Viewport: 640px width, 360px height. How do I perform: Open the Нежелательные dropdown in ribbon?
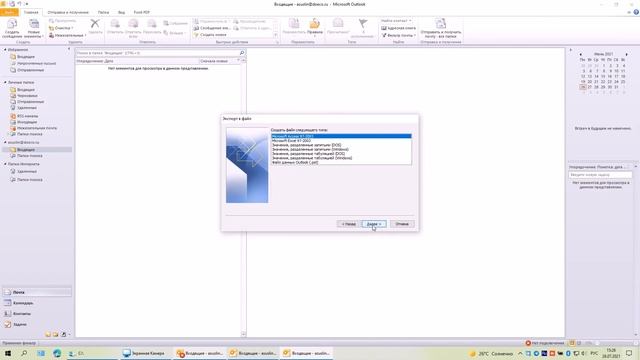click(x=68, y=36)
